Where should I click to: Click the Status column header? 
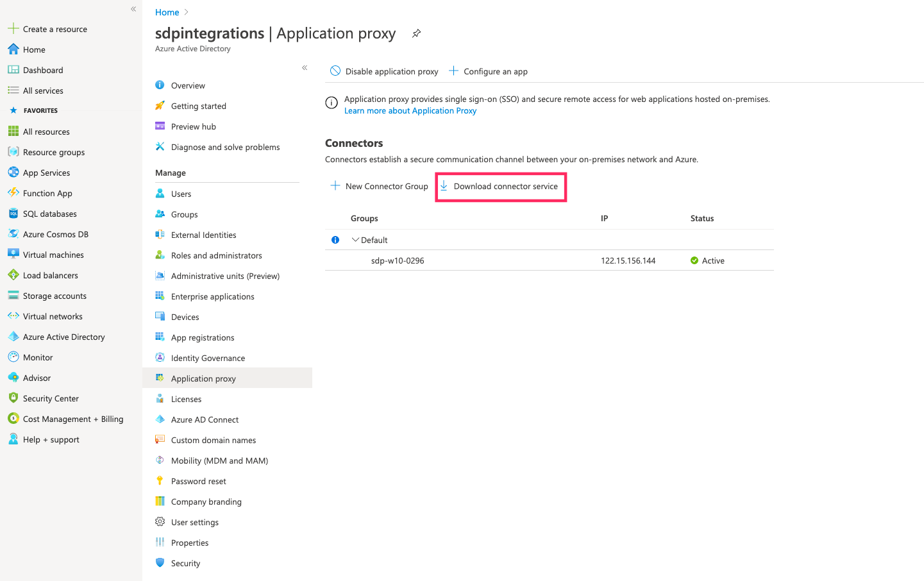(702, 218)
